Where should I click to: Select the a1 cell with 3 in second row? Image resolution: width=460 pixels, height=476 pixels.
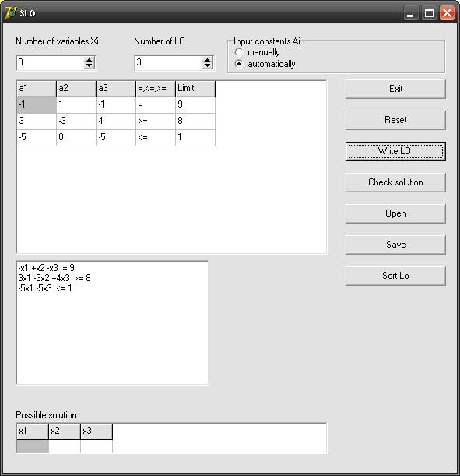(x=37, y=122)
